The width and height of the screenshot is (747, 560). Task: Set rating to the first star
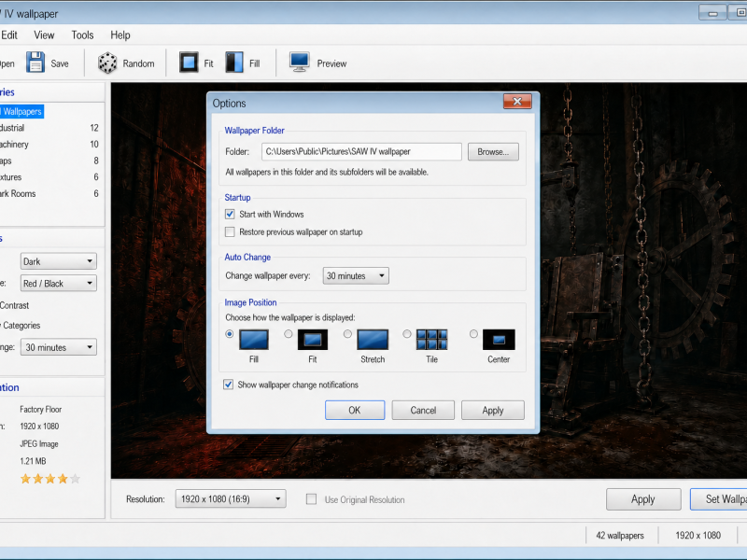tap(25, 479)
